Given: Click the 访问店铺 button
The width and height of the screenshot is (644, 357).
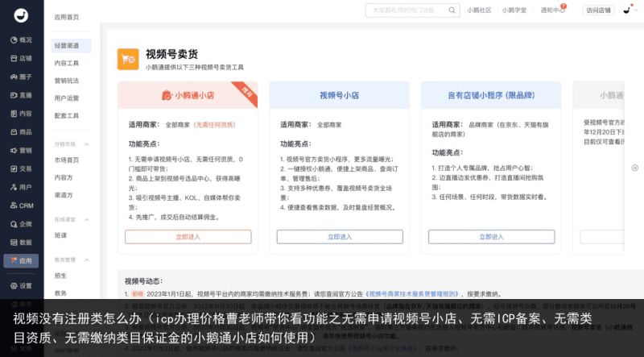Looking at the screenshot, I should (x=598, y=10).
